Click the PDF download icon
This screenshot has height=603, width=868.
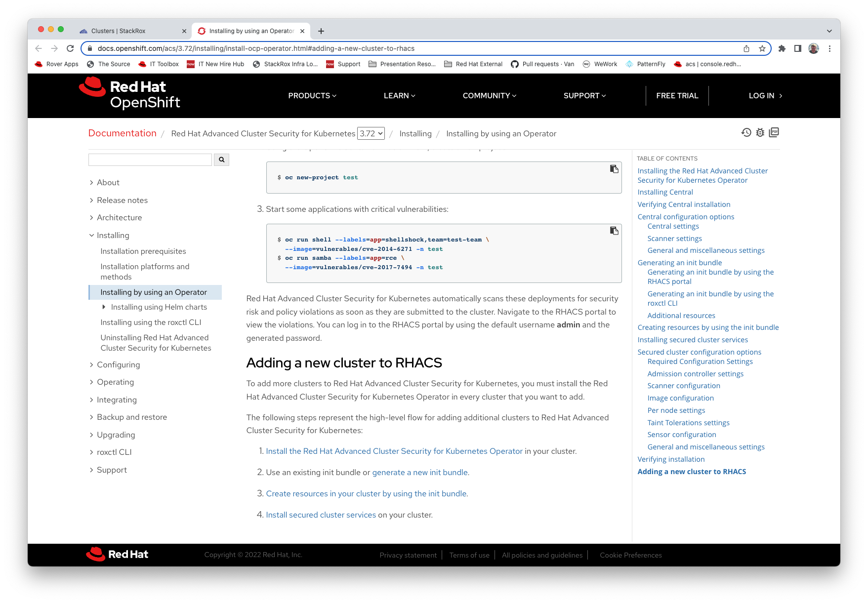click(774, 132)
